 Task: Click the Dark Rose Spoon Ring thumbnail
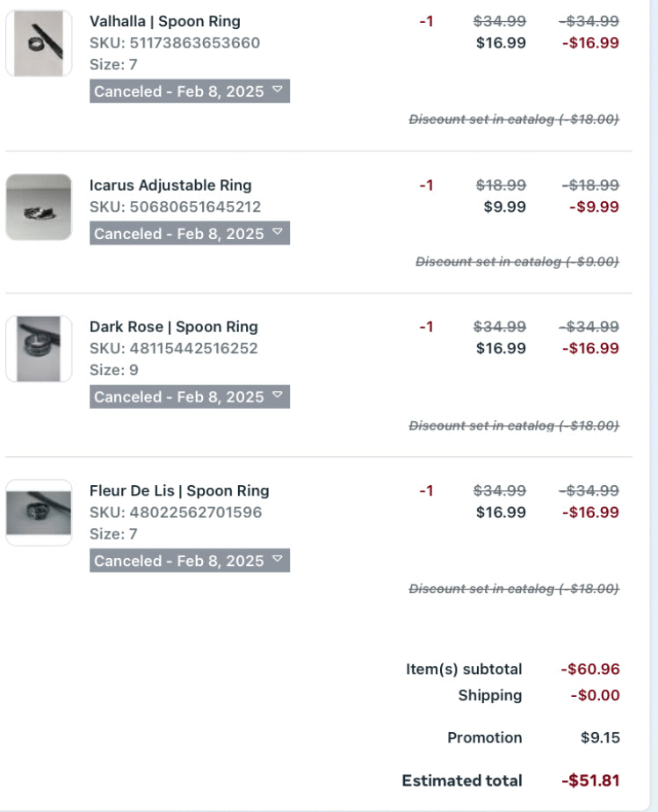tap(39, 349)
